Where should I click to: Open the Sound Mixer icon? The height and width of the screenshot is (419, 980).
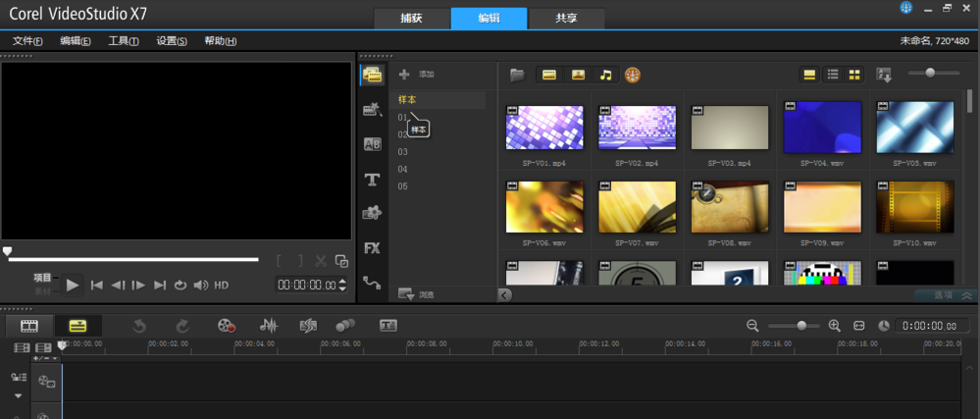click(269, 326)
